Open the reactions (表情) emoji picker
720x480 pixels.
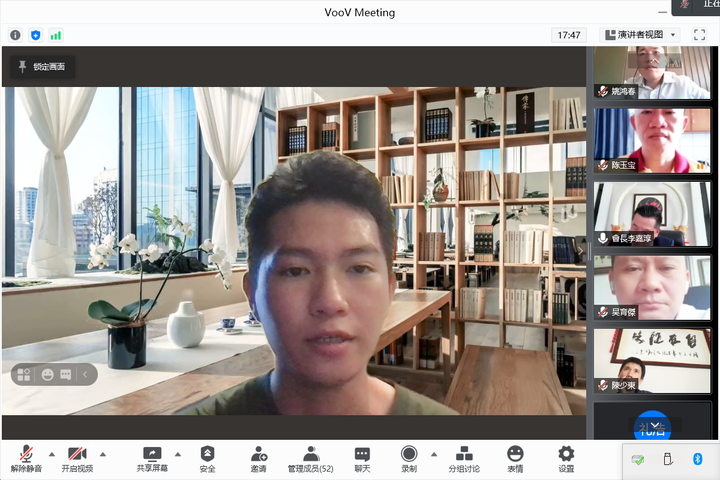tap(515, 457)
